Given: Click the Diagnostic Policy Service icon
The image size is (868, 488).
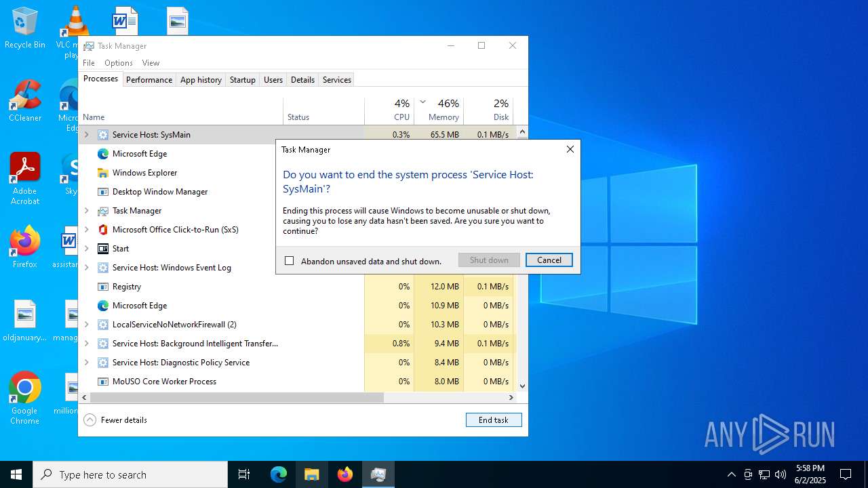Looking at the screenshot, I should pyautogui.click(x=103, y=363).
